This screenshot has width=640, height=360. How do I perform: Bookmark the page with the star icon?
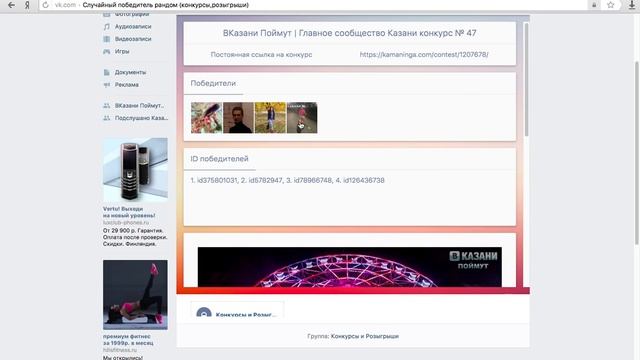tap(611, 5)
